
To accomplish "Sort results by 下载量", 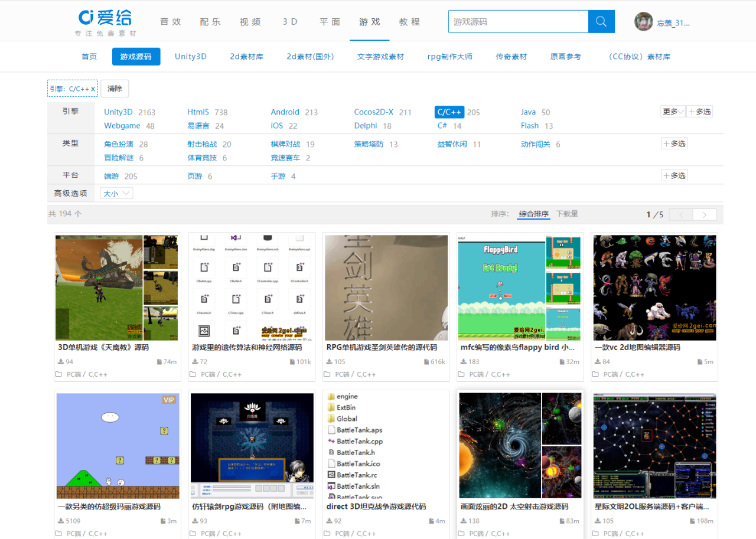I will coord(567,214).
